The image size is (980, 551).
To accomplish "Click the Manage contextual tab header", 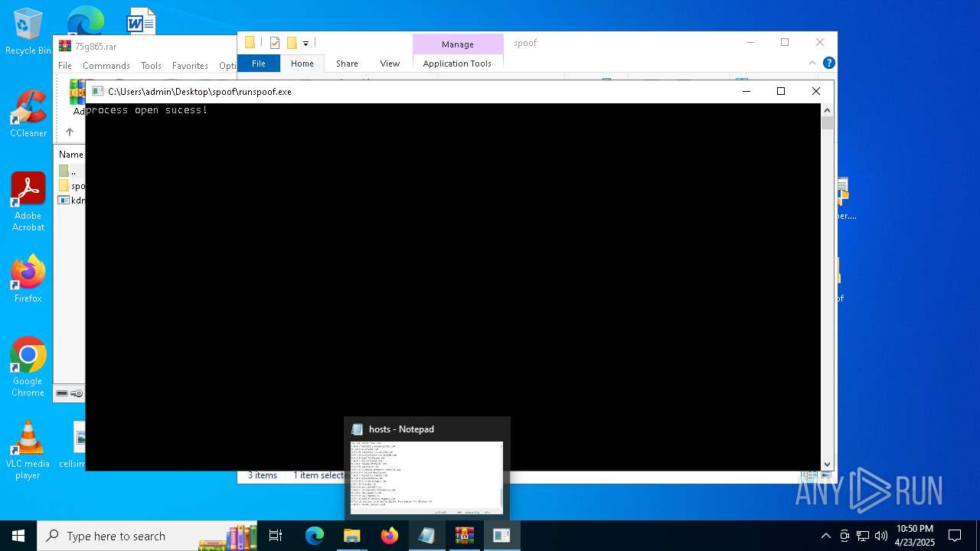I will click(458, 44).
